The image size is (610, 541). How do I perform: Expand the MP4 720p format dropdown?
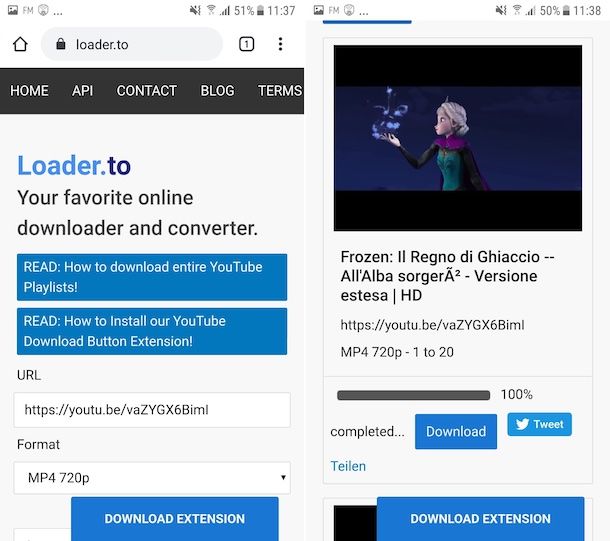[152, 478]
